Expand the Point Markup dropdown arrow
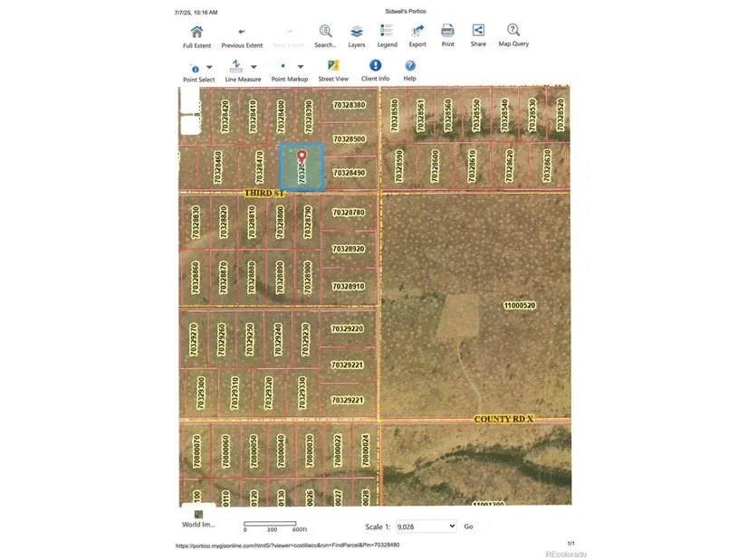 pos(301,67)
